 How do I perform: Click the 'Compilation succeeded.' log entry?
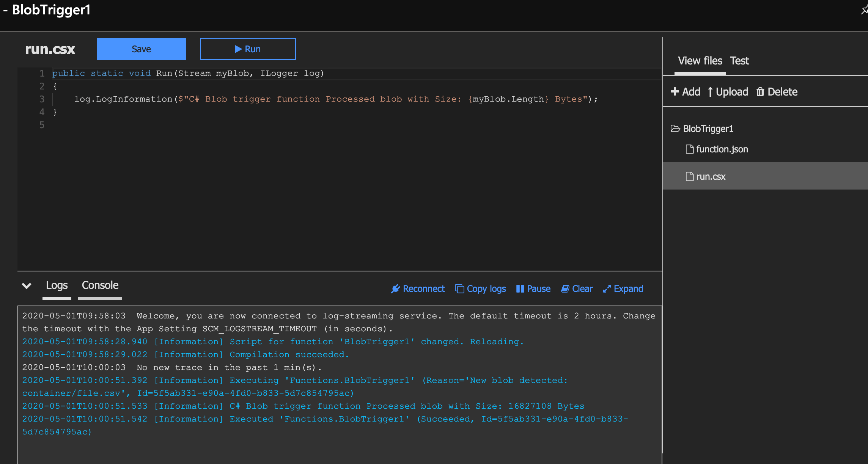(x=186, y=355)
